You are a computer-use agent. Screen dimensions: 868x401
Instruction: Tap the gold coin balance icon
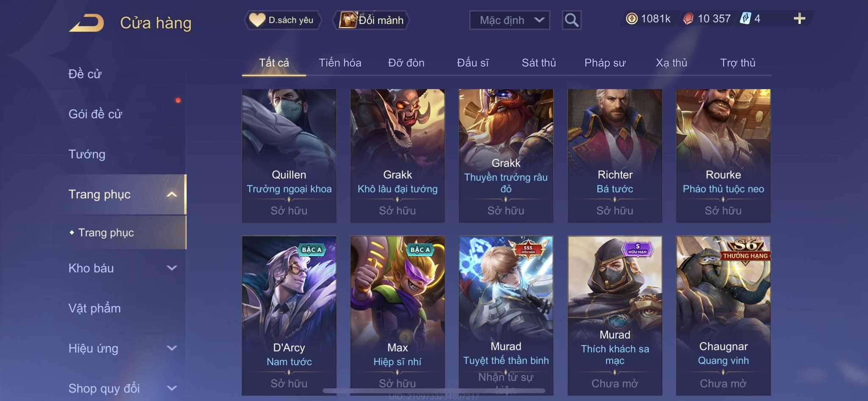pos(632,19)
